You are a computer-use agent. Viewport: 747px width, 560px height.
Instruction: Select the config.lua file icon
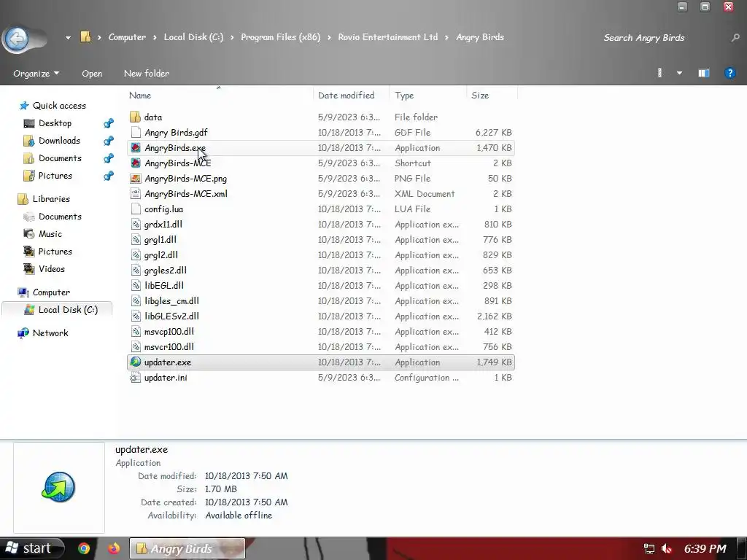pos(136,209)
